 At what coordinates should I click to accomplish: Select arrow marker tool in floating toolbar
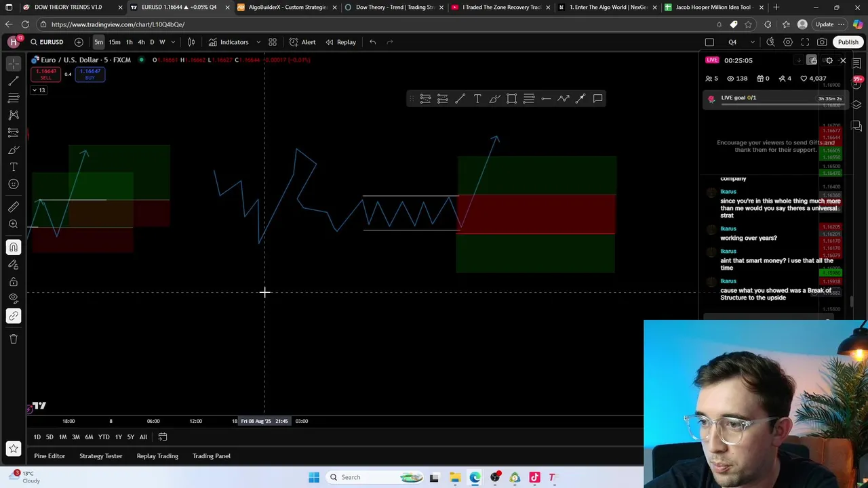580,99
